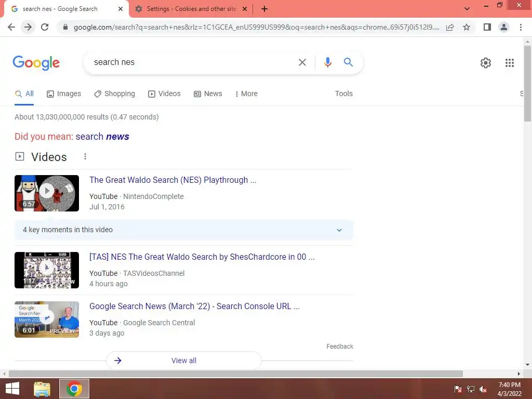Screen dimensions: 532x399
Task: Play the Waldo Playthrough video thumbnail
Action: pyautogui.click(x=47, y=193)
